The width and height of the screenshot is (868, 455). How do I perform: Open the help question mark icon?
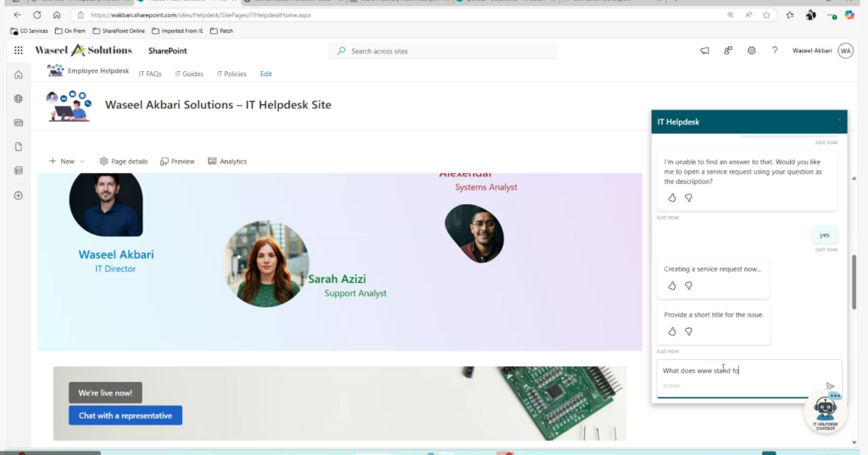click(775, 50)
